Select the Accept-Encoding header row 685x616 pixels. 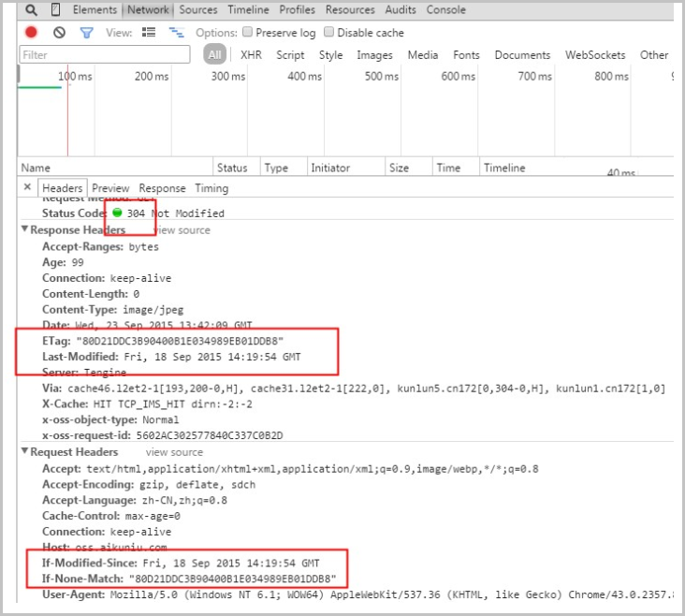(149, 484)
